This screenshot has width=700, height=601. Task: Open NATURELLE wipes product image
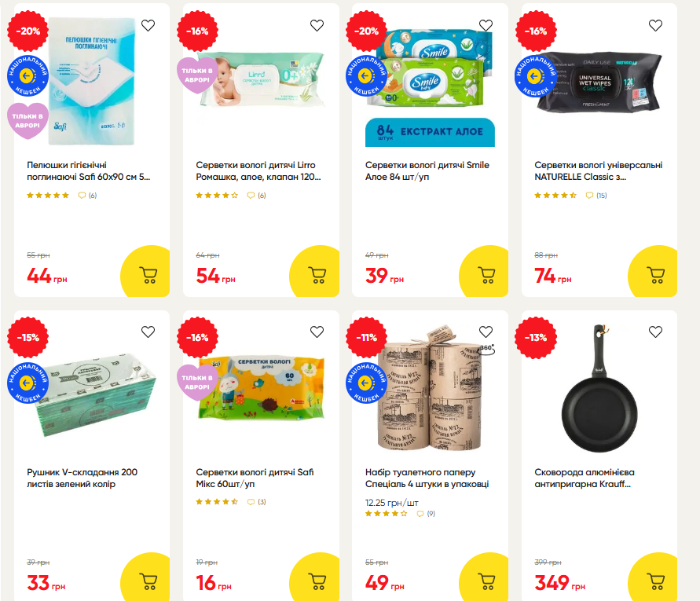(x=598, y=82)
